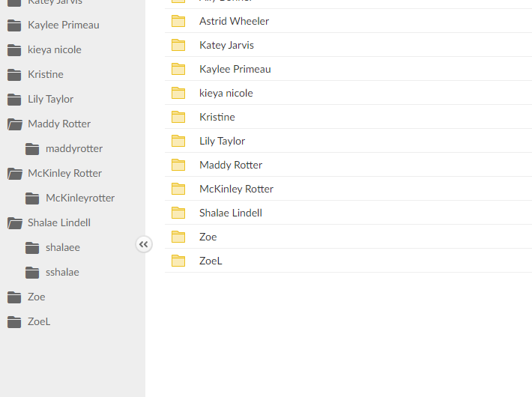This screenshot has width=532, height=397.
Task: Open the McKinleyrotter subfolder label
Action: [x=80, y=198]
